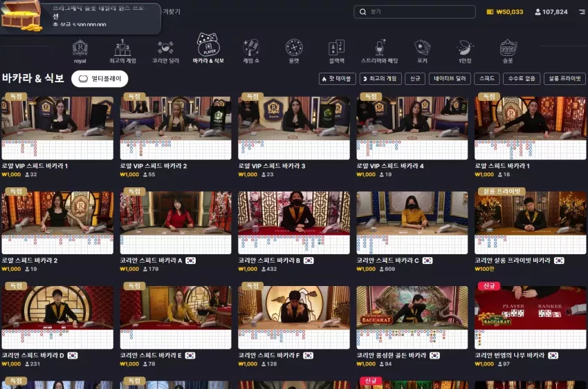Toggle the 신규 filter chip
The width and height of the screenshot is (588, 389).
coord(415,79)
